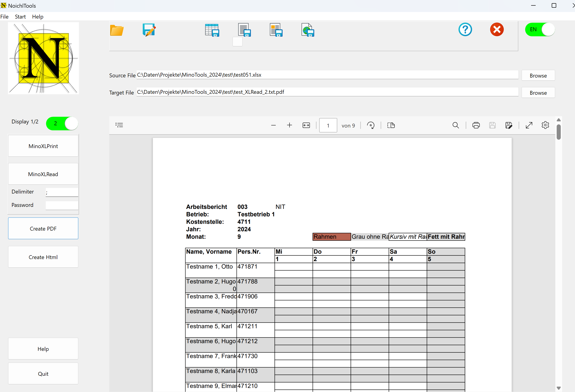Open the Help menu
The image size is (575, 392).
tap(38, 17)
